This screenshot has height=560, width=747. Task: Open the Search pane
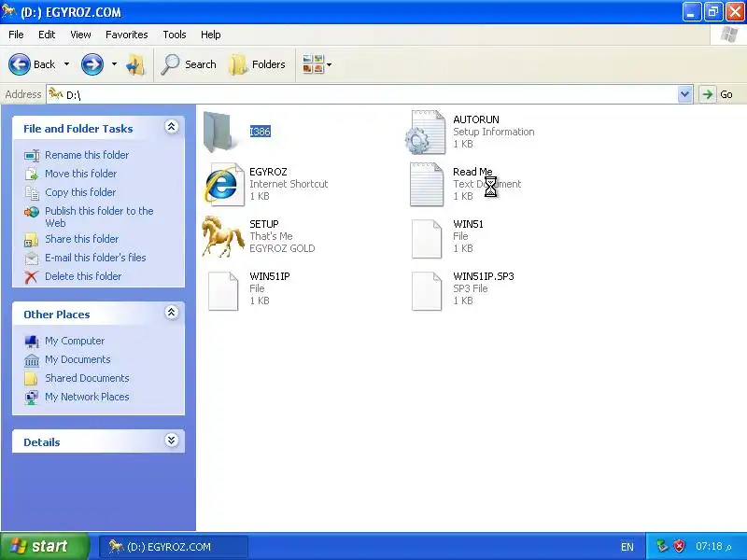189,64
